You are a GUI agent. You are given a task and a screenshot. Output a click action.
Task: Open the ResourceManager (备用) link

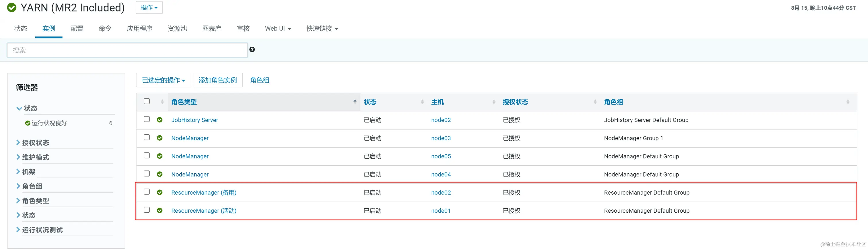(x=204, y=193)
